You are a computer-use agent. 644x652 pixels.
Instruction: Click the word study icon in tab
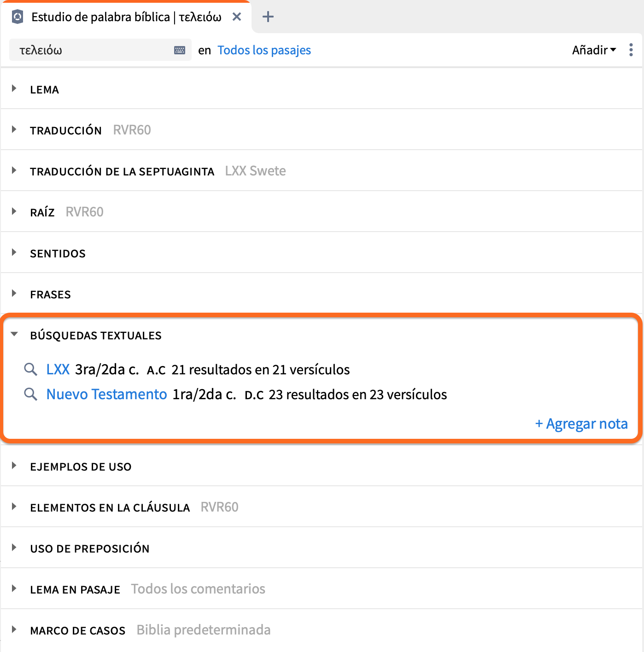(x=18, y=17)
